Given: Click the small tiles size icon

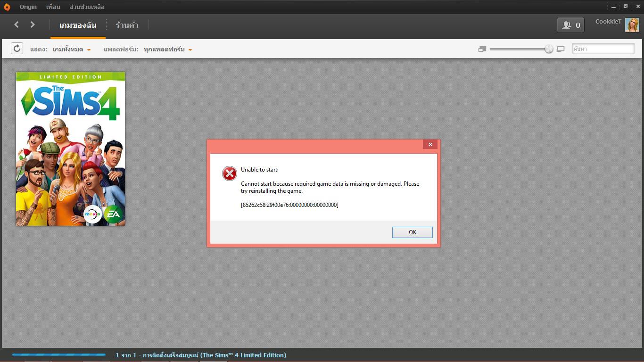Looking at the screenshot, I should 482,49.
